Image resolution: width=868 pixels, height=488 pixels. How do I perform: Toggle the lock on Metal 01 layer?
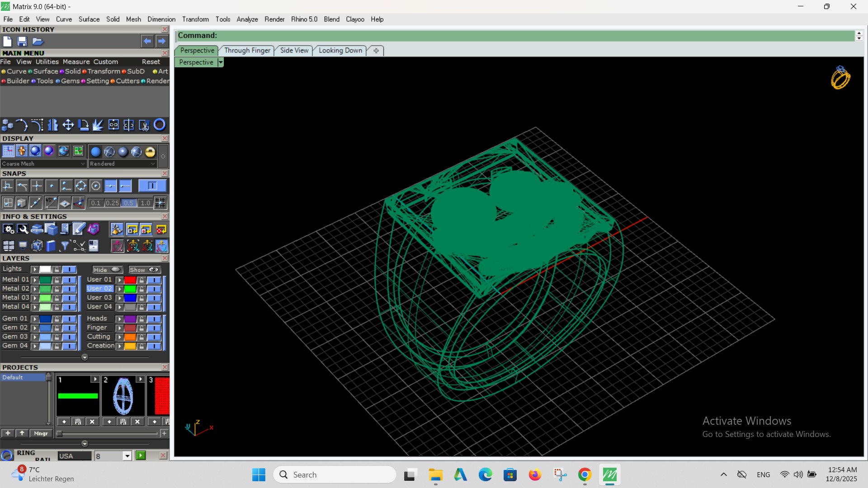(x=57, y=280)
